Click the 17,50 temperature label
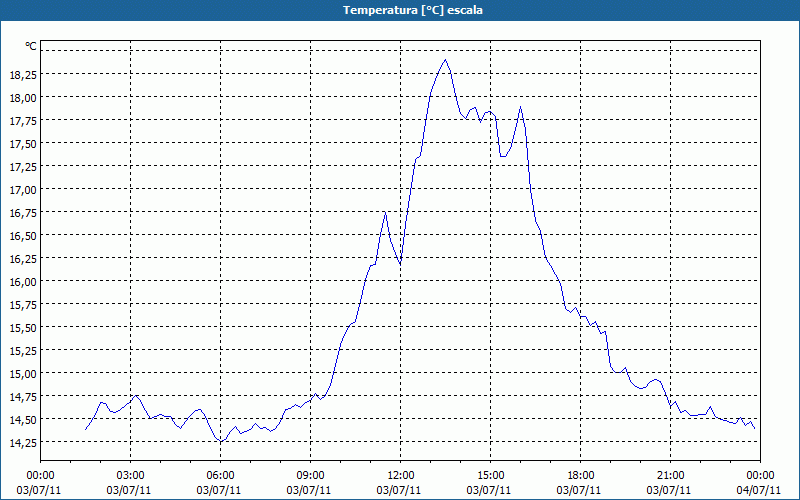 pyautogui.click(x=23, y=143)
